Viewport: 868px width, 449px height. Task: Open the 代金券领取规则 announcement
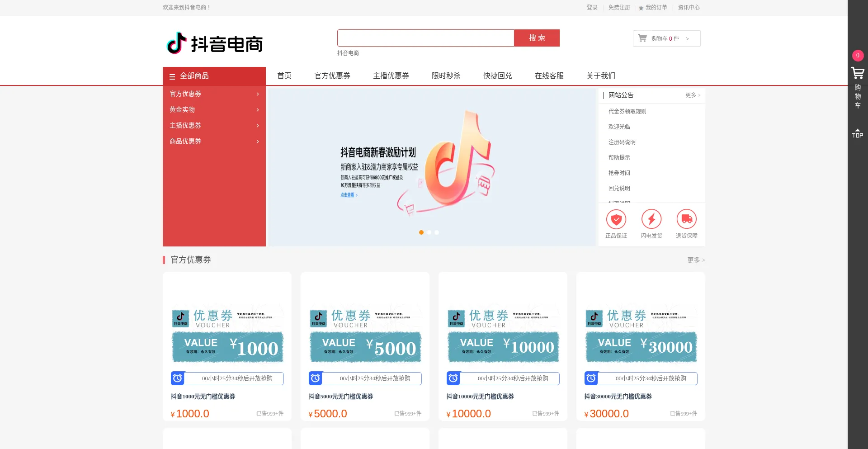627,112
